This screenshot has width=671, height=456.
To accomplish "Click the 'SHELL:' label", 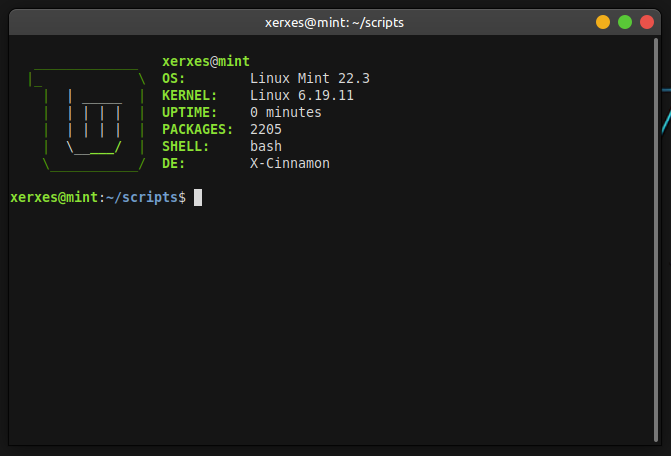I will 186,147.
